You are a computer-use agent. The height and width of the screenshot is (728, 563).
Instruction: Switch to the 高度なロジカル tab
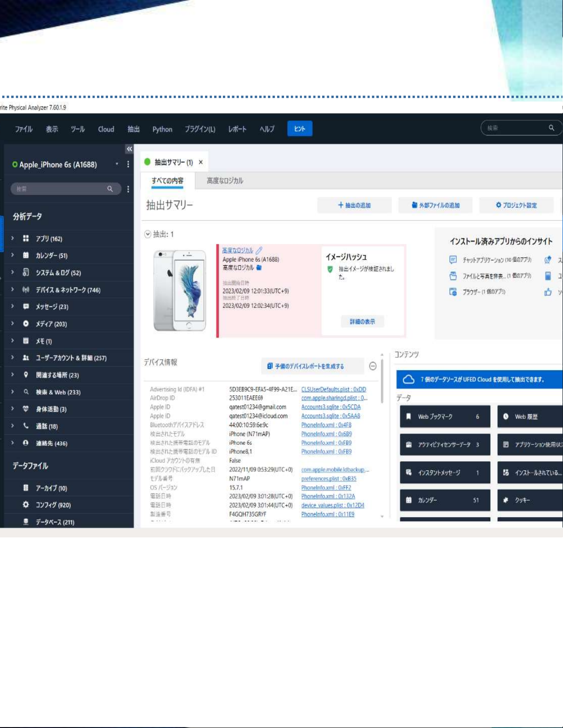click(x=225, y=181)
